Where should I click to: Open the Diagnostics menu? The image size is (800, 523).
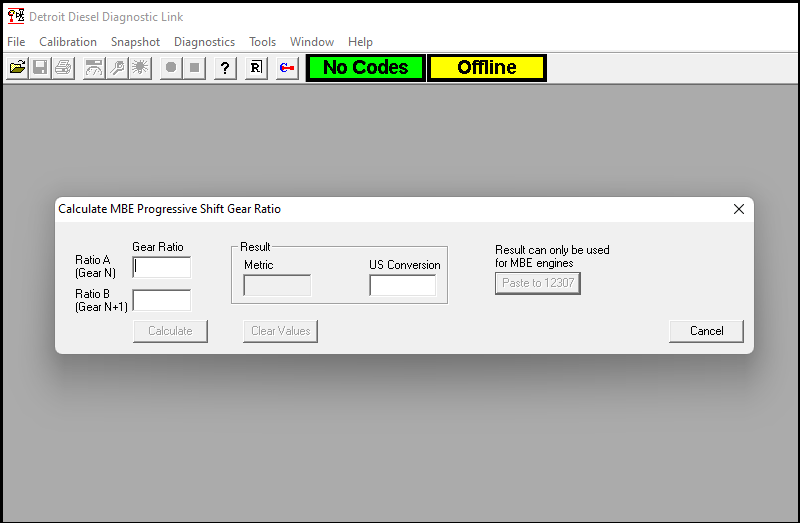pyautogui.click(x=204, y=42)
